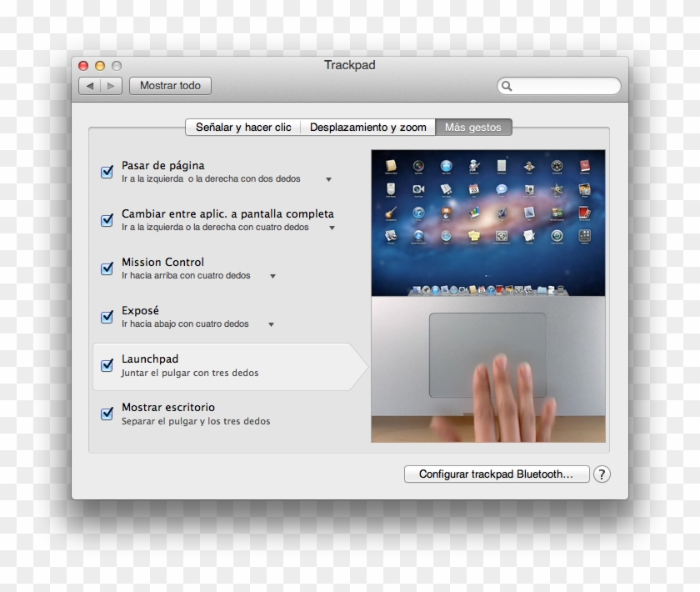Disable the Pasar de página gesture
The image size is (700, 592).
click(x=106, y=171)
